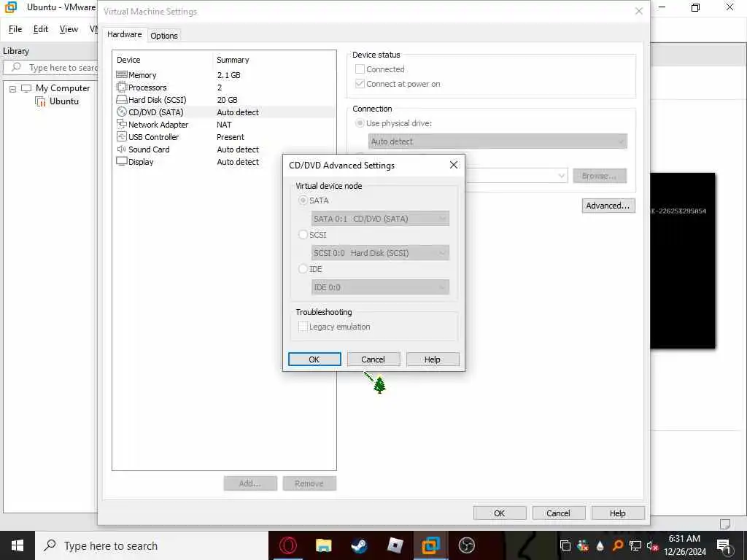
Task: Toggle the Connected checkbox
Action: [x=360, y=69]
